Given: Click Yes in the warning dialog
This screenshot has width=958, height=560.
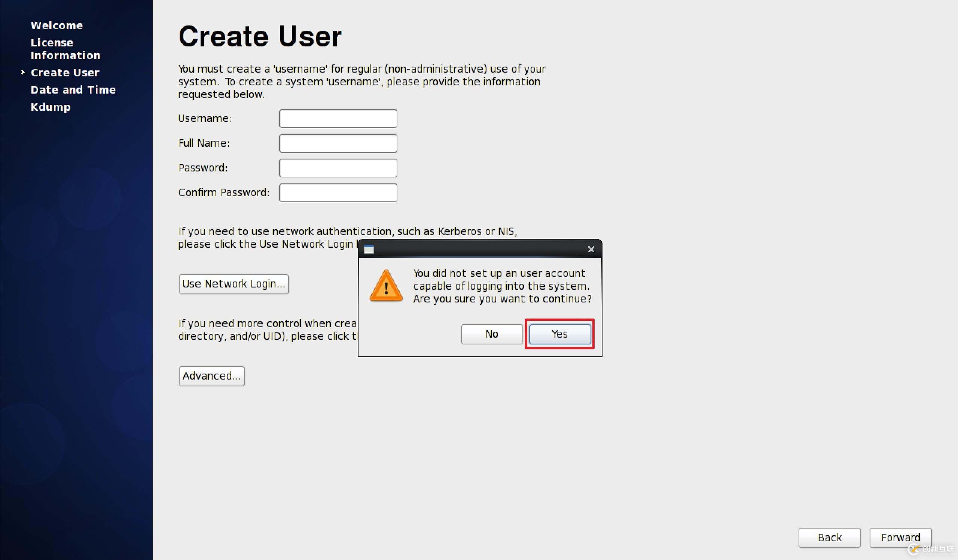Looking at the screenshot, I should point(559,334).
